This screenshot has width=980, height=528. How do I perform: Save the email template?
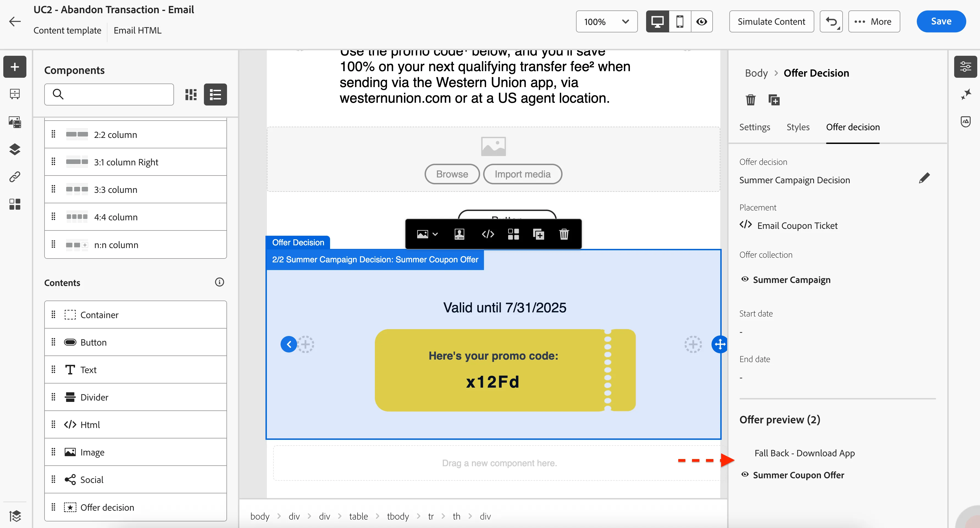(941, 22)
